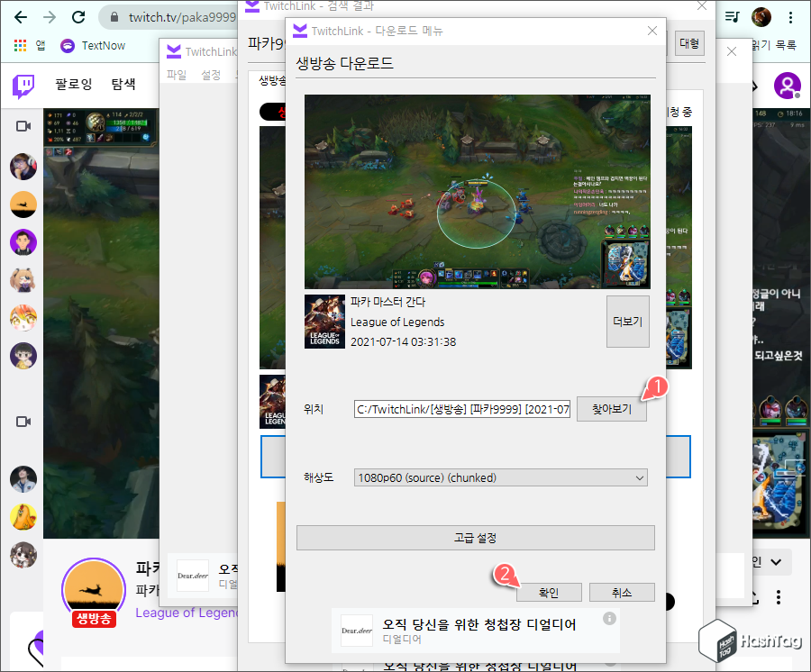Open the 고급 설정 (advanced settings) button
This screenshot has width=811, height=672.
[475, 538]
